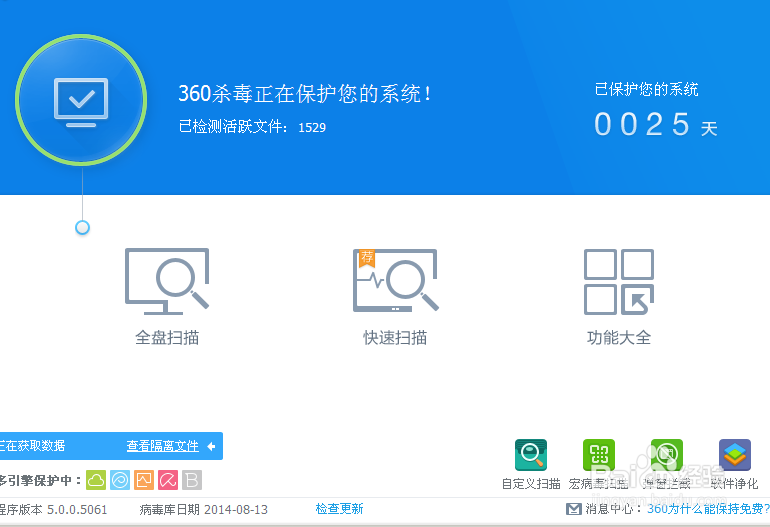
Task: Collapse the blue bar with the arrow
Action: [211, 446]
